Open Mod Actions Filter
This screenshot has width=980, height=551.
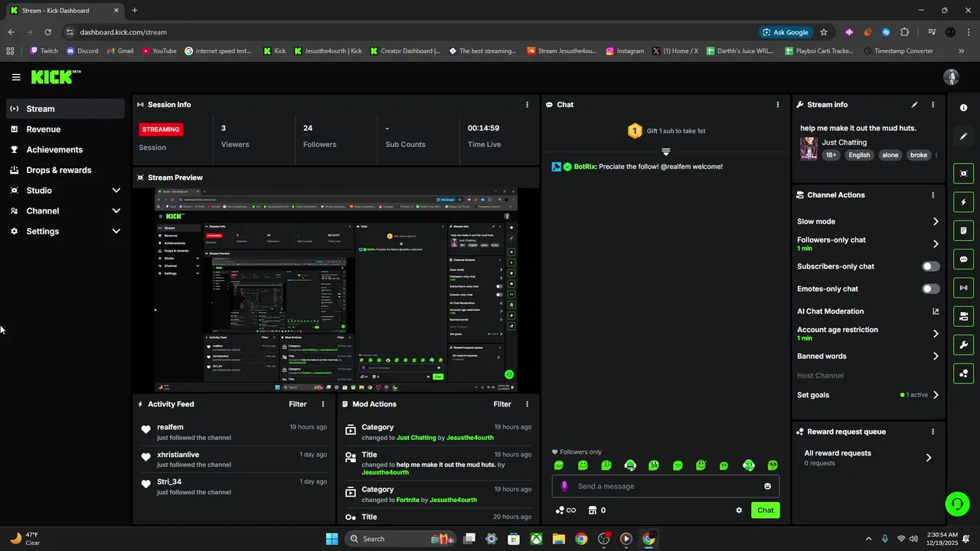click(502, 404)
